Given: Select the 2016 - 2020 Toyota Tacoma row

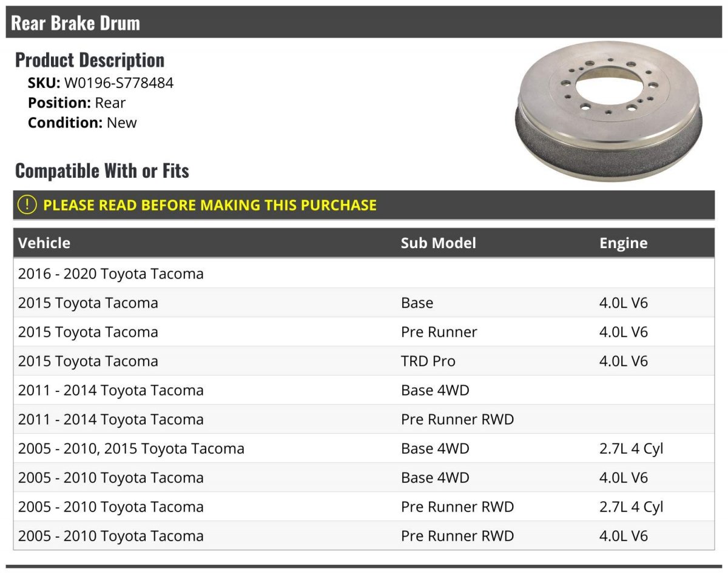Looking at the screenshot, I should tap(364, 274).
